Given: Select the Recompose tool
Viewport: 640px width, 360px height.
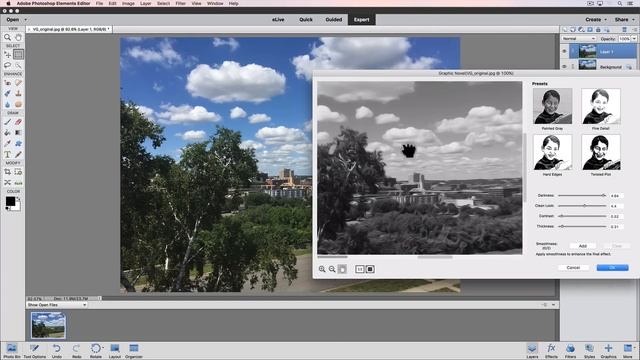Looking at the screenshot, I should (18, 172).
